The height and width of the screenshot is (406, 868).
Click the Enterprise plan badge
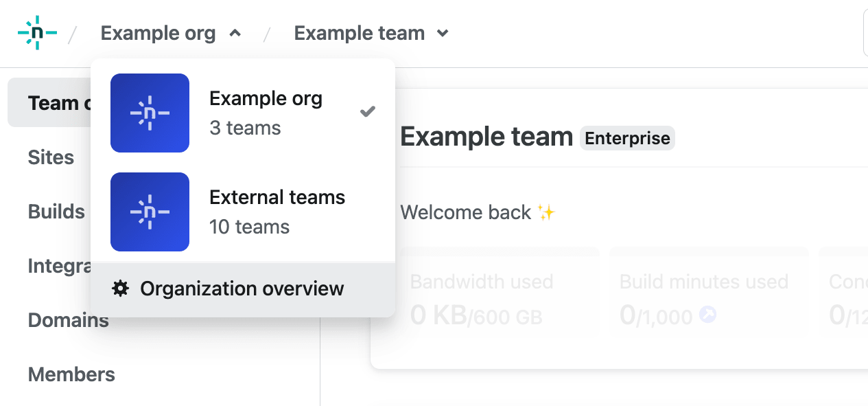click(x=627, y=138)
